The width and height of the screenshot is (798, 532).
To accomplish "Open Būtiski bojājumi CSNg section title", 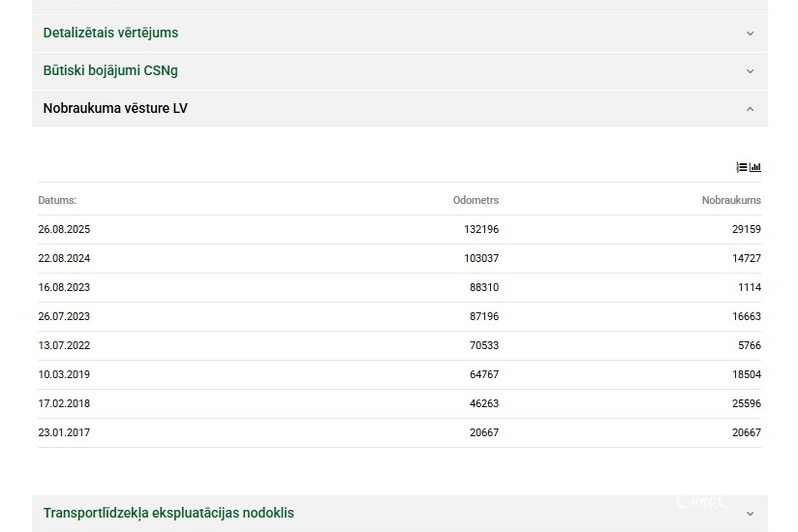I will pos(111,71).
